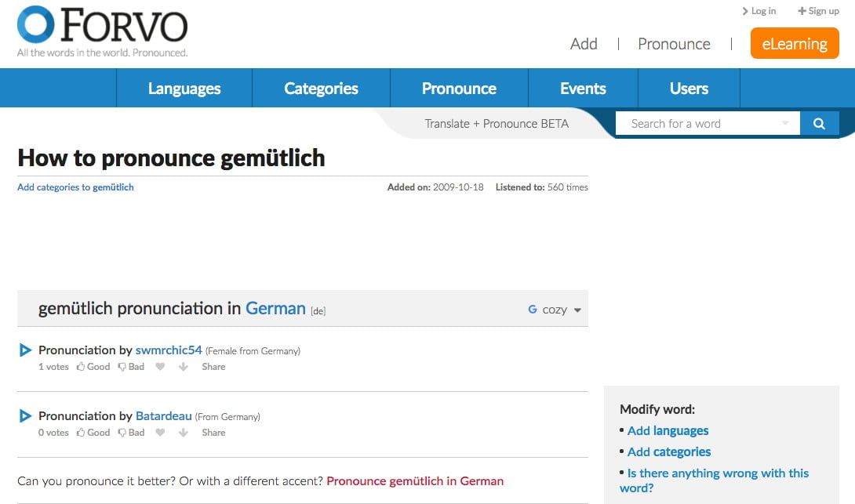Click the 'Listened to: 560 times' text
The image size is (855, 504).
click(541, 187)
